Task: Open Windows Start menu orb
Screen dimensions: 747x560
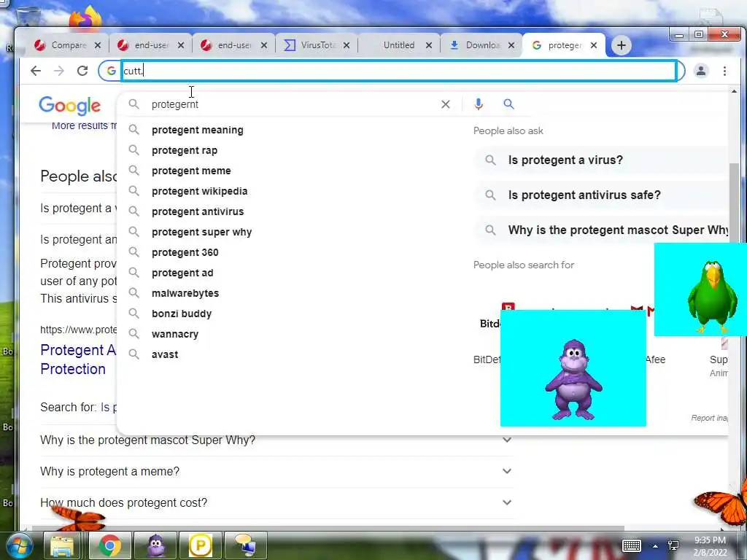Action: click(18, 545)
